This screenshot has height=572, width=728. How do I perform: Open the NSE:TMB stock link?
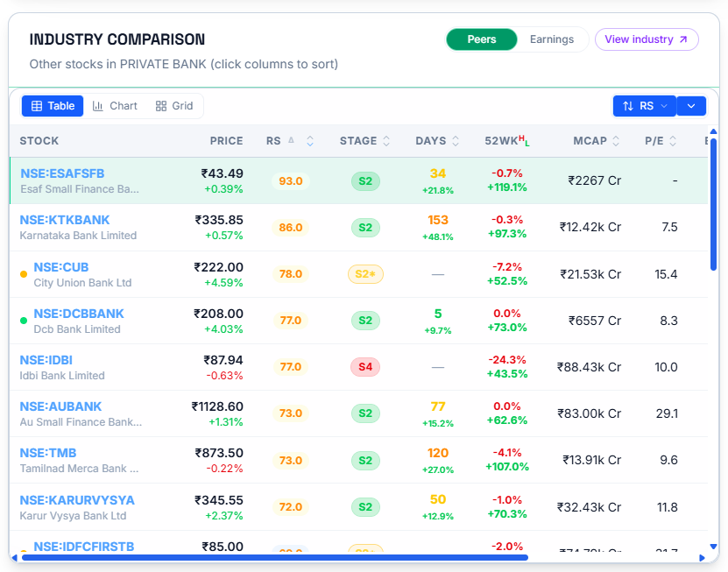pyautogui.click(x=48, y=453)
